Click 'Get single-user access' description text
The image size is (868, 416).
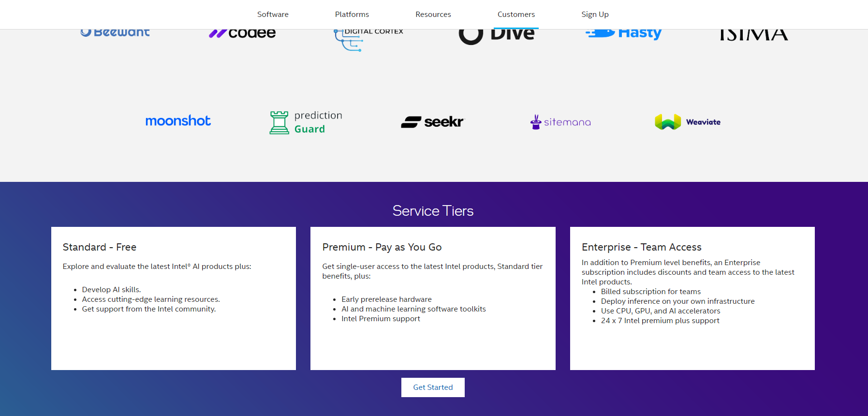(432, 271)
